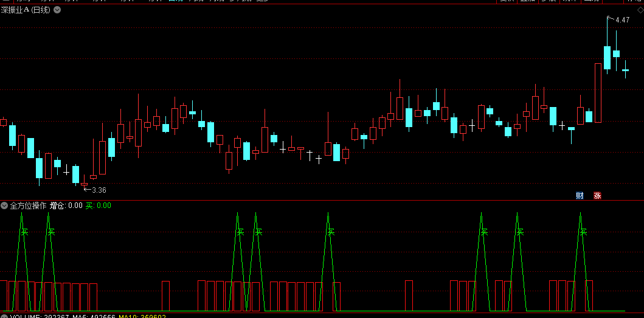644x318 pixels.
Task: Open the dropdown beside 深振业A (日线) title
Action: point(58,10)
